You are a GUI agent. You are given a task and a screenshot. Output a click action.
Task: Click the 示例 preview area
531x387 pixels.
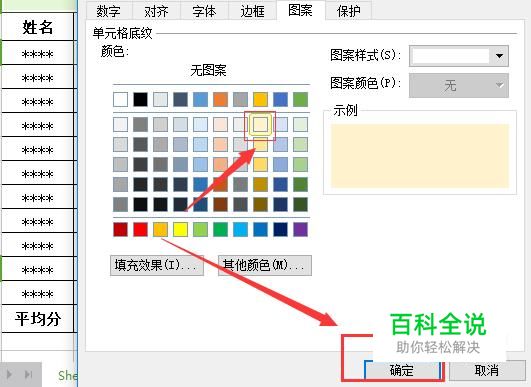[420, 156]
